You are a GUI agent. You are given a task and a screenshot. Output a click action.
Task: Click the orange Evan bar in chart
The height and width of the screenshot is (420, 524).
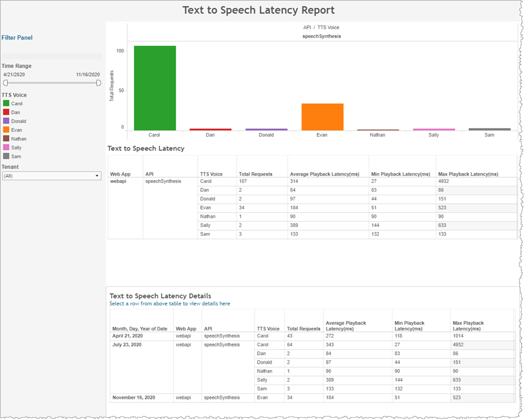(322, 117)
